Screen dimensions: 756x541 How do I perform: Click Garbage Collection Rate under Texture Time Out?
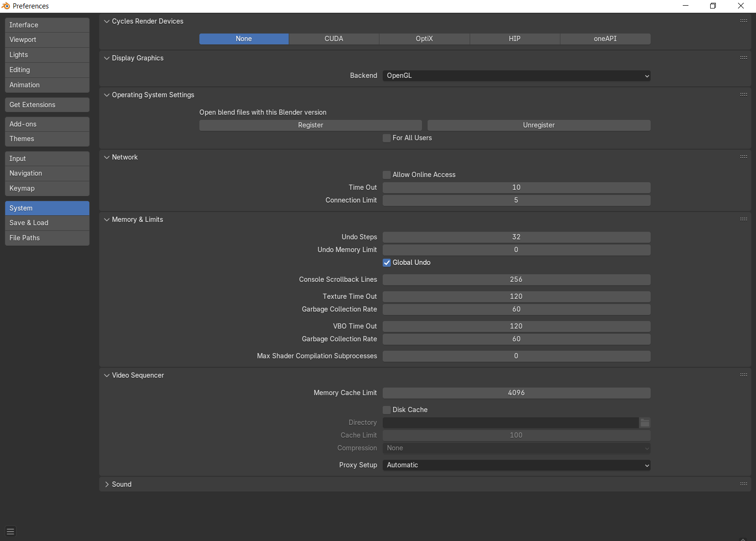pyautogui.click(x=516, y=309)
